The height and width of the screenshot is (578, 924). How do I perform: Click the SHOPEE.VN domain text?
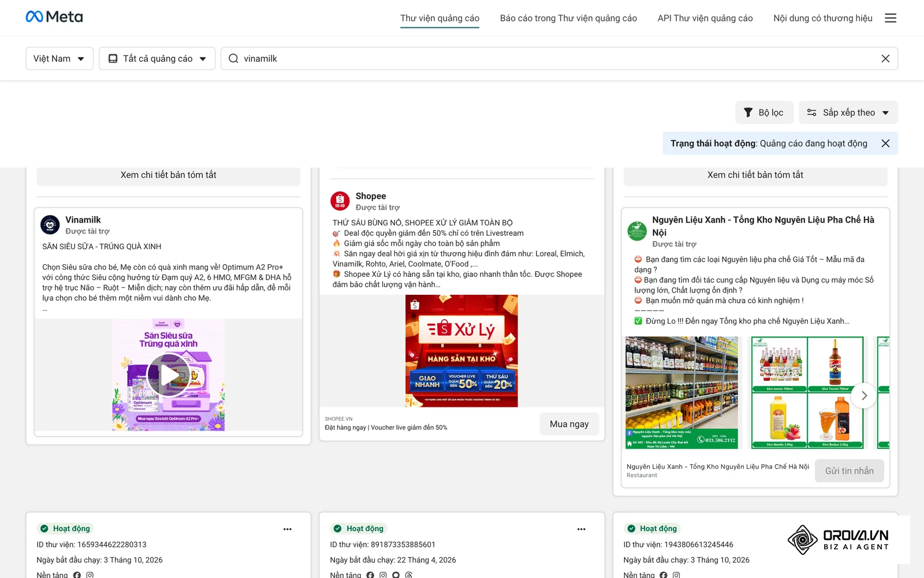pyautogui.click(x=338, y=418)
